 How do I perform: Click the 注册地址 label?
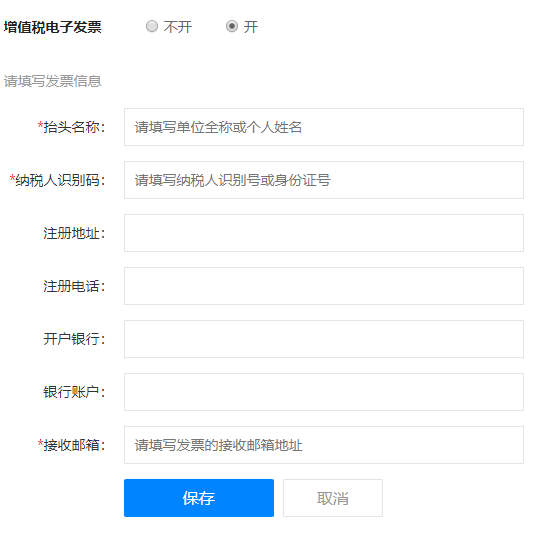74,233
